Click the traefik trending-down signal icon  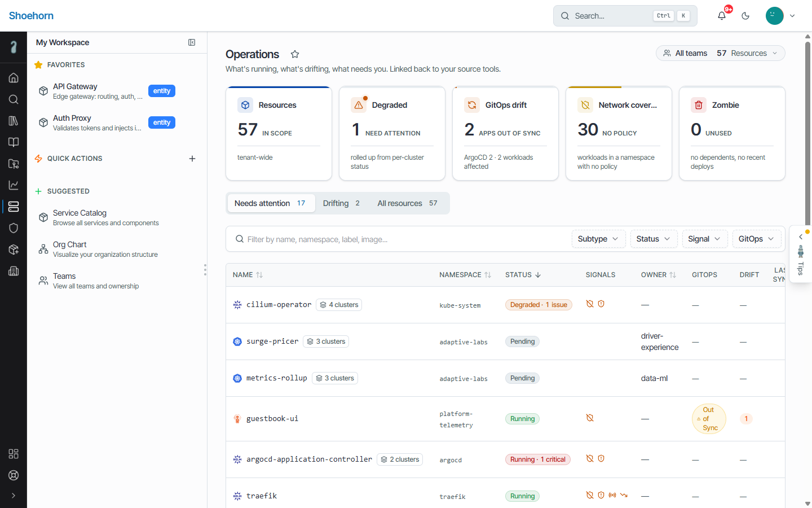[x=624, y=495]
